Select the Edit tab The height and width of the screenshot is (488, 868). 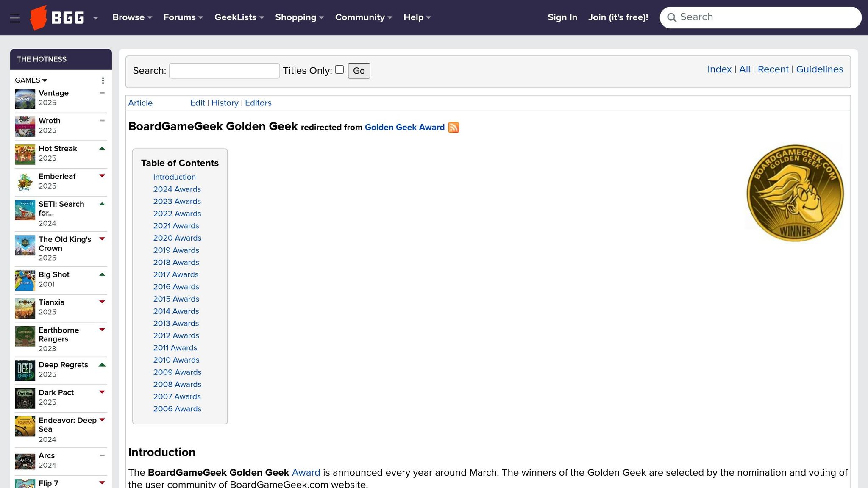coord(198,103)
